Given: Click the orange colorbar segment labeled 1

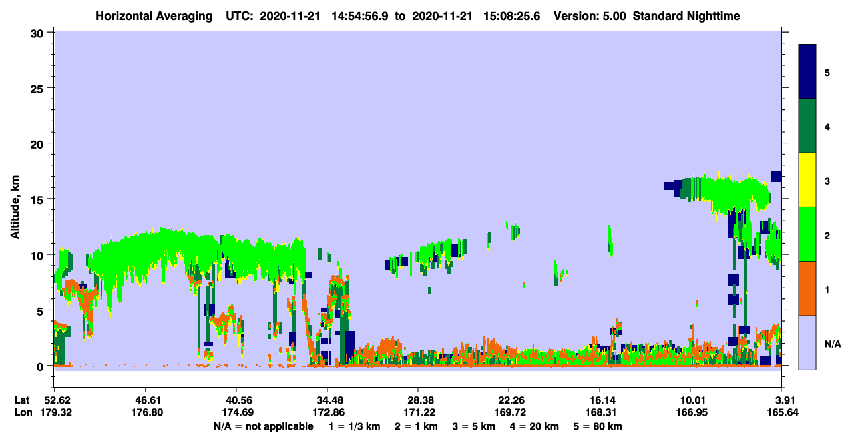Looking at the screenshot, I should 807,288.
